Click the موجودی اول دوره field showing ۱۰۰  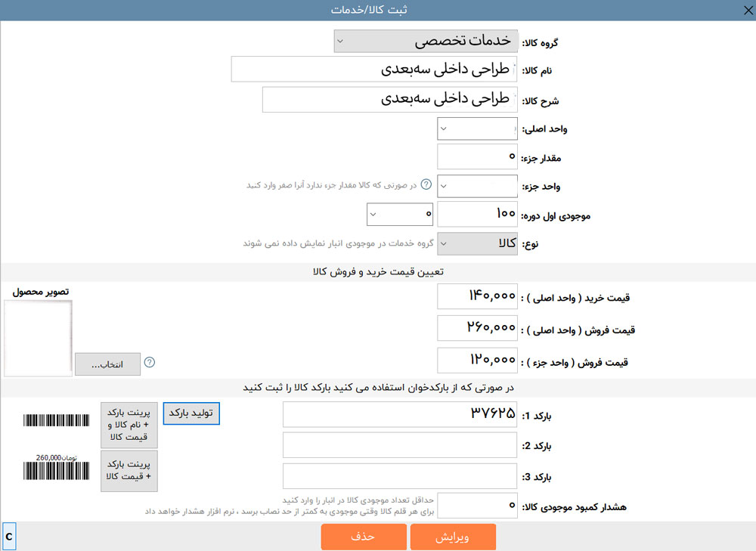coord(477,214)
